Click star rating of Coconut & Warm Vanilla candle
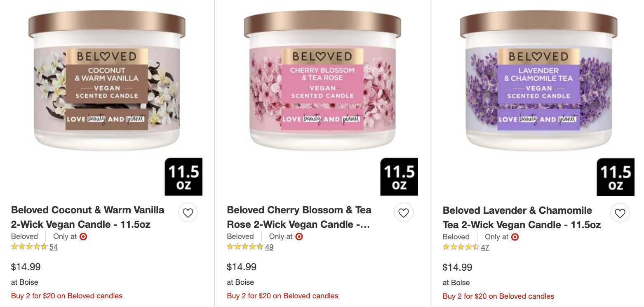 point(29,247)
